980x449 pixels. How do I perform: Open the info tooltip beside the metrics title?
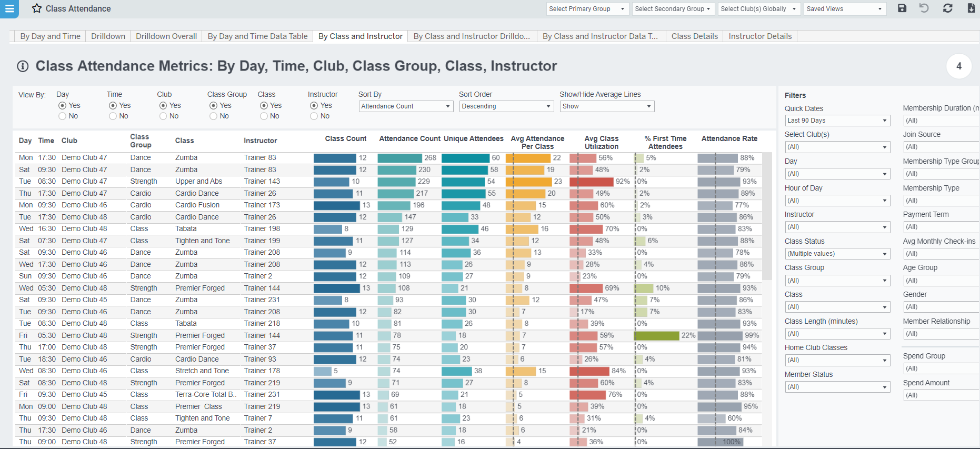click(x=22, y=66)
